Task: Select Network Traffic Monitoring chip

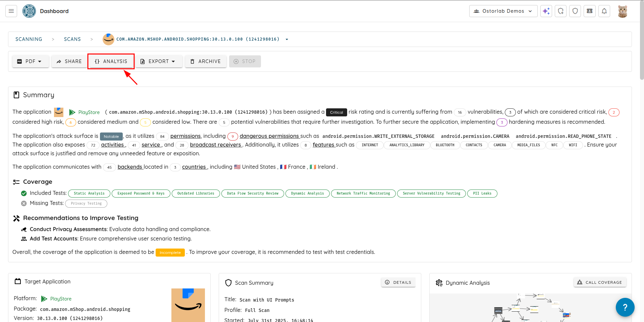Action: coord(363,194)
